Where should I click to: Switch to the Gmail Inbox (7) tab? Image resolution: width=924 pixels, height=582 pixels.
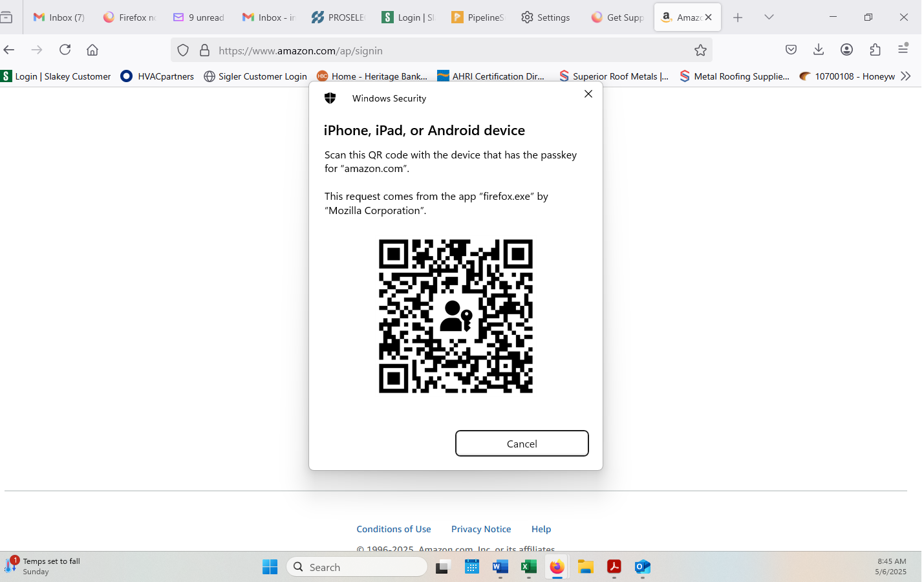[x=59, y=17]
